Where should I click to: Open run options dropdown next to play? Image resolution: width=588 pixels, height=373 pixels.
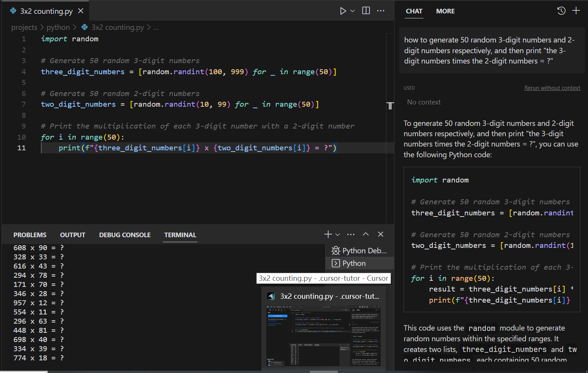point(353,11)
